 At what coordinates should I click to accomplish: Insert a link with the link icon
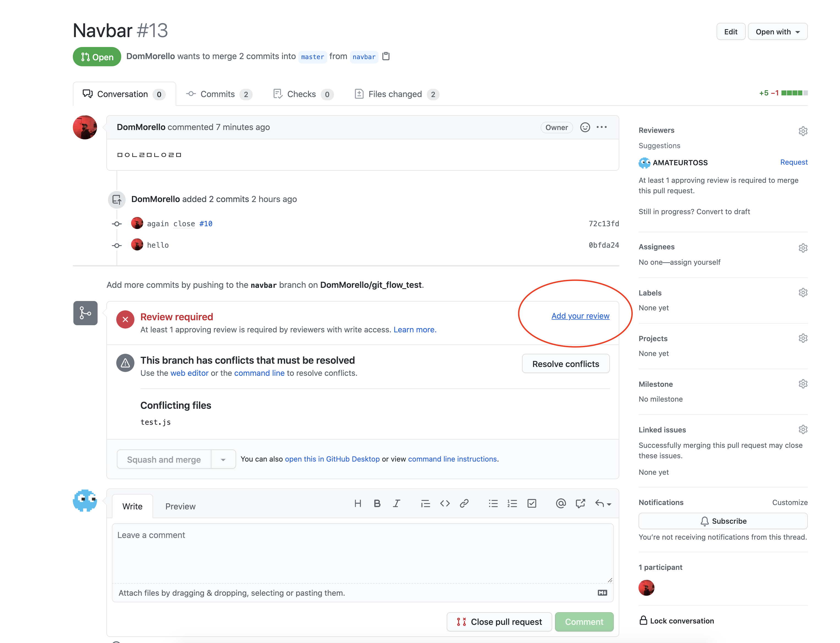464,504
